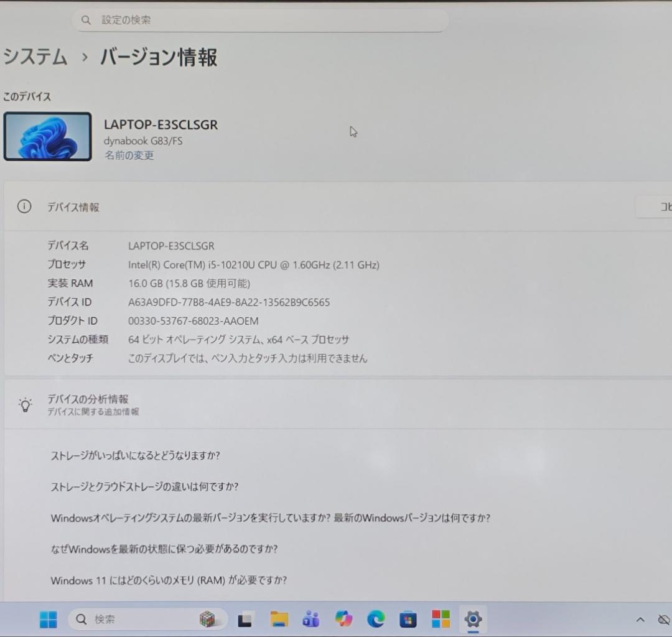Open Copilot from the taskbar
The width and height of the screenshot is (672, 637).
343,620
